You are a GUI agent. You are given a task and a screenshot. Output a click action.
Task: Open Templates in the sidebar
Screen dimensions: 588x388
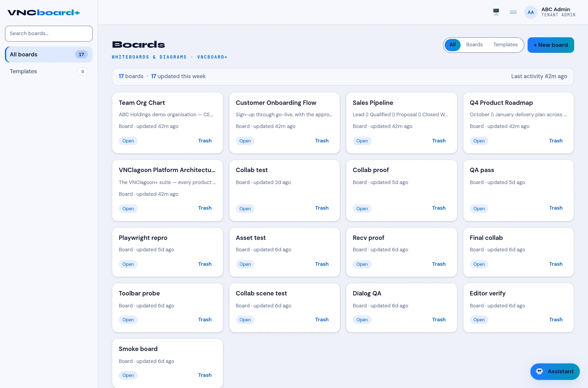[x=49, y=71]
